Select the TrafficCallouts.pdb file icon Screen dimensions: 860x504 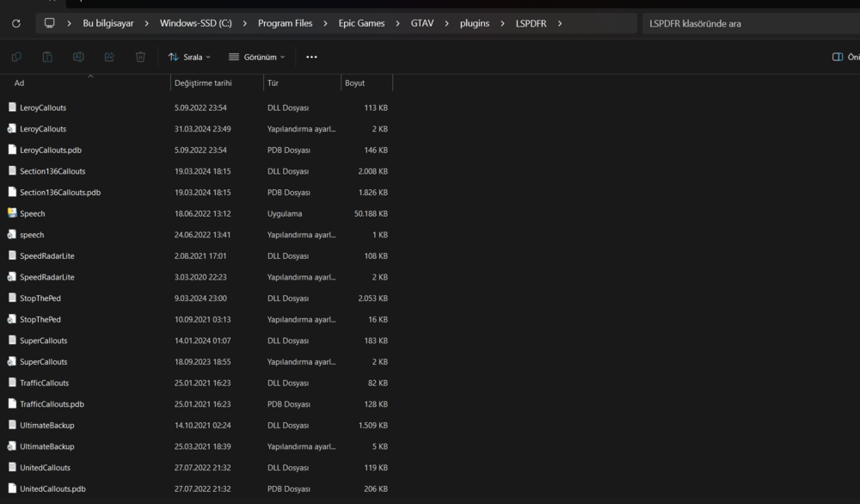coord(12,403)
